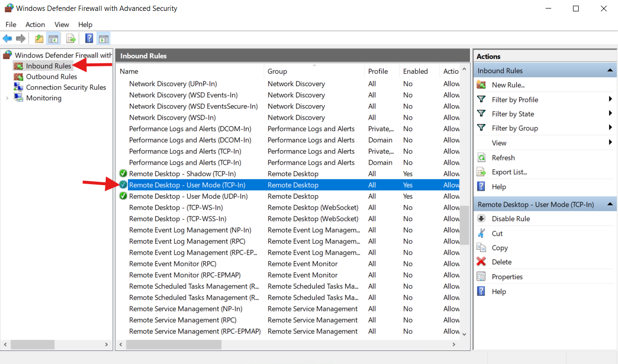Expand the Monitoring tree node
Screen dimensions: 618x364
(7, 98)
